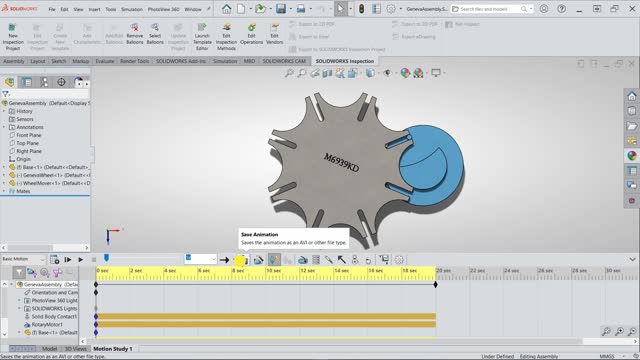Open the Motion Study Properties gear
The image size is (640, 360).
399,260
